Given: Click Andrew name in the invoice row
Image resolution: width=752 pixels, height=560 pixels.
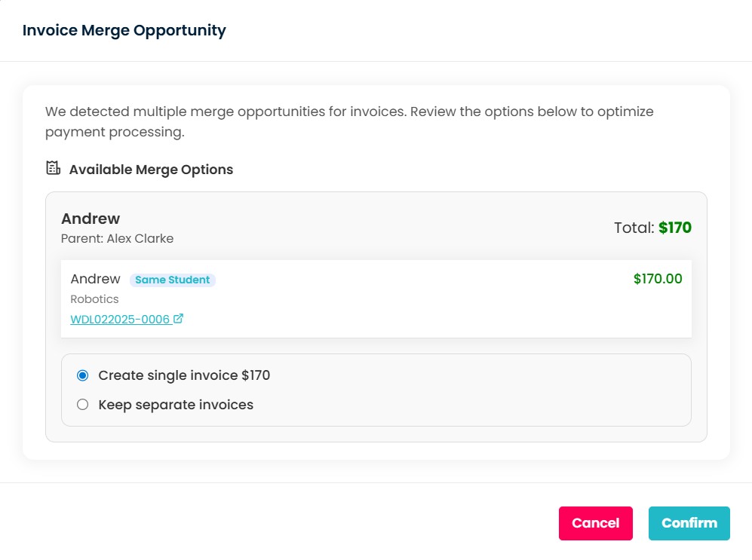Looking at the screenshot, I should [x=95, y=280].
